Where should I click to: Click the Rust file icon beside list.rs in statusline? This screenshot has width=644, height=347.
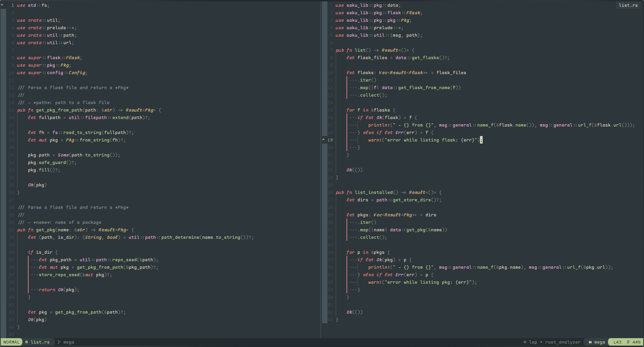(27, 342)
